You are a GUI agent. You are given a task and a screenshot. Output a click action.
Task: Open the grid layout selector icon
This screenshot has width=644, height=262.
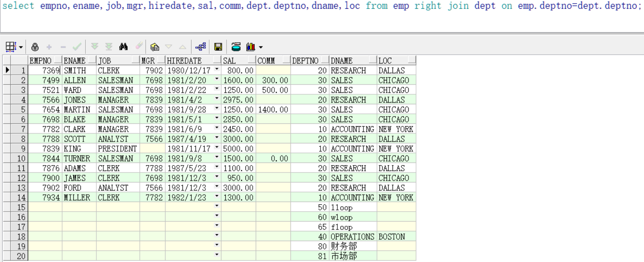pos(11,46)
